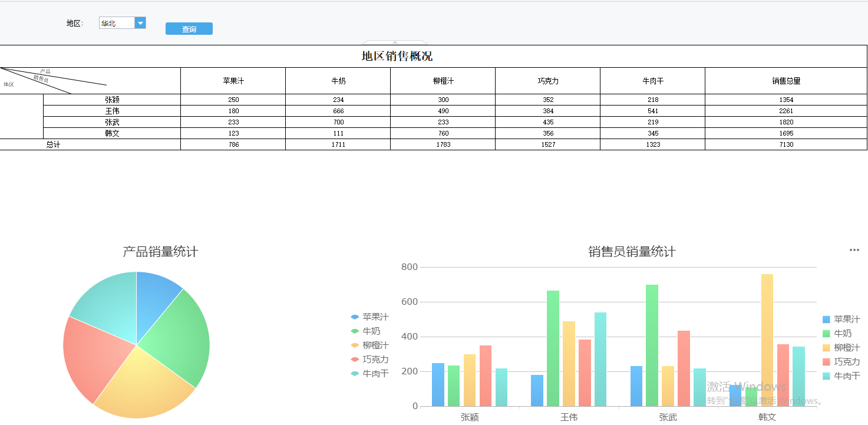Toggle 柳橙汁 legend in pie chart

point(369,345)
